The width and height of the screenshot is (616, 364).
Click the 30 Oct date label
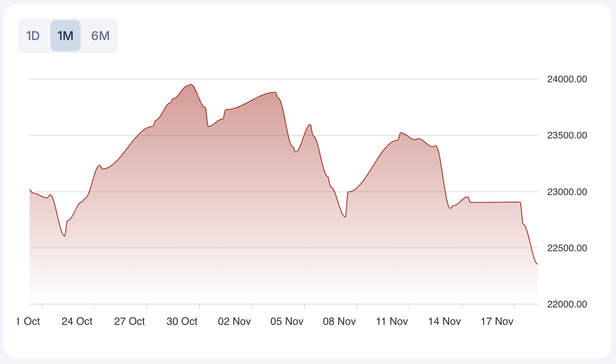pos(182,321)
